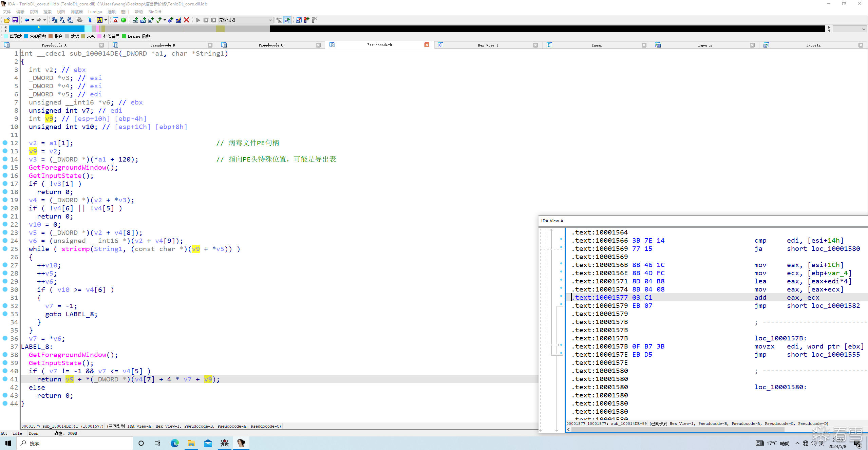
Task: Expand dropdown beside the yellow 'A' icon
Action: coord(106,20)
